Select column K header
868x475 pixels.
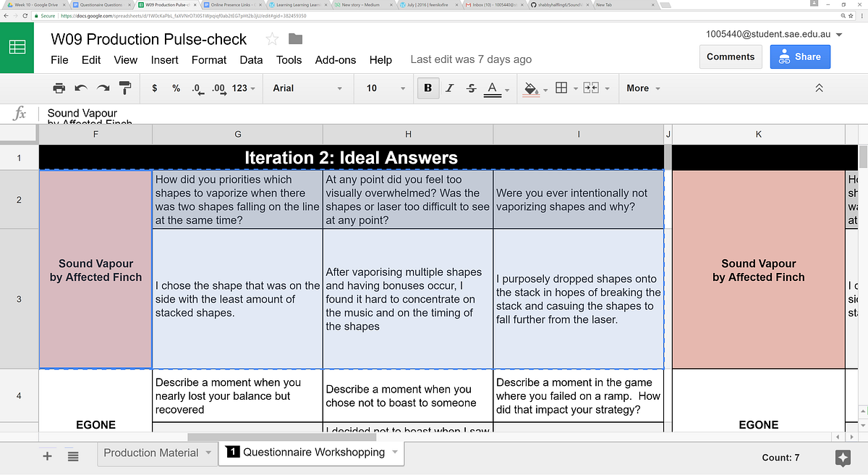pos(758,135)
